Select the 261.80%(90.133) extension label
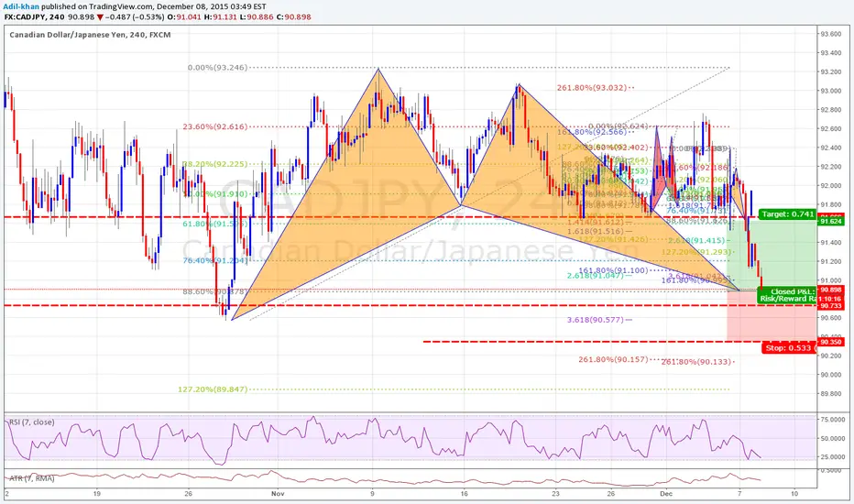The image size is (854, 504). (696, 362)
